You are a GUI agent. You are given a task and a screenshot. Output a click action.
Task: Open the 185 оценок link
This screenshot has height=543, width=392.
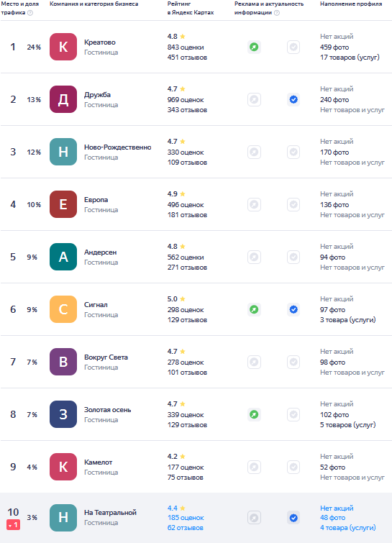[x=186, y=518]
